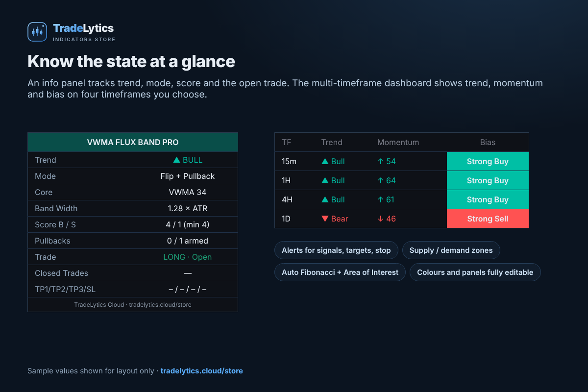Viewport: 588px width, 392px height.
Task: Click the Strong Buy bias for 1H
Action: pos(488,180)
